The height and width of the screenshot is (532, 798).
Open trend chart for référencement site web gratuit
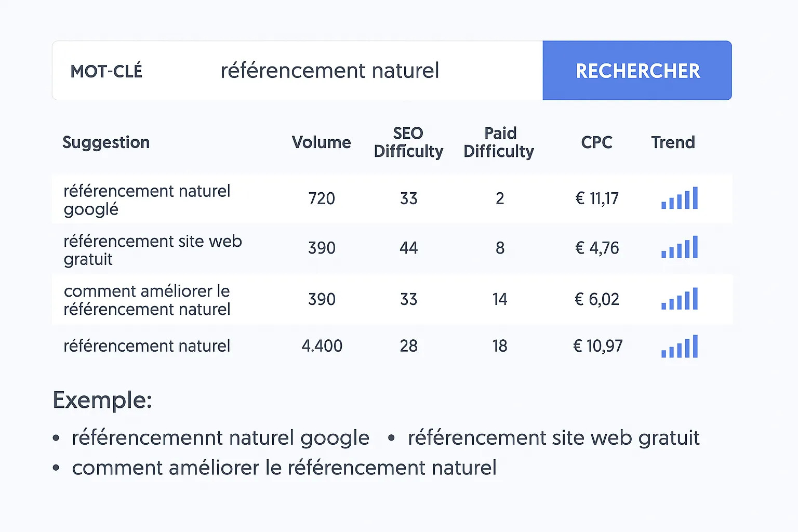coord(680,247)
